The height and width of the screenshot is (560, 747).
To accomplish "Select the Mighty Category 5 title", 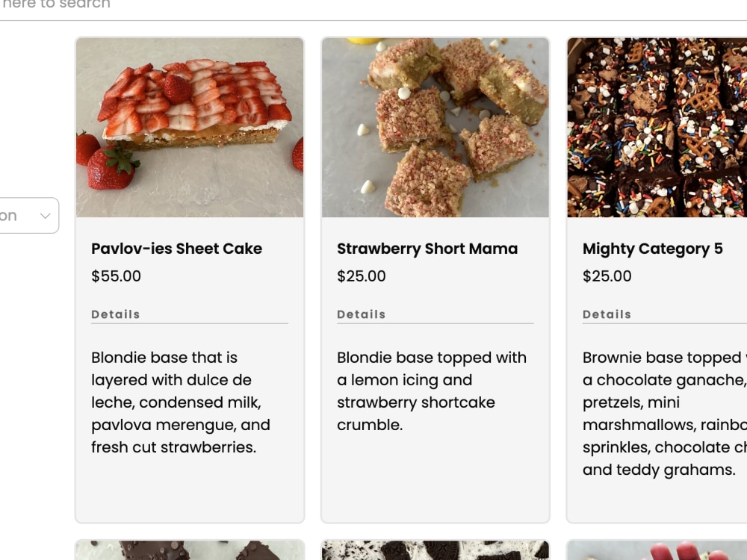I will 653,249.
